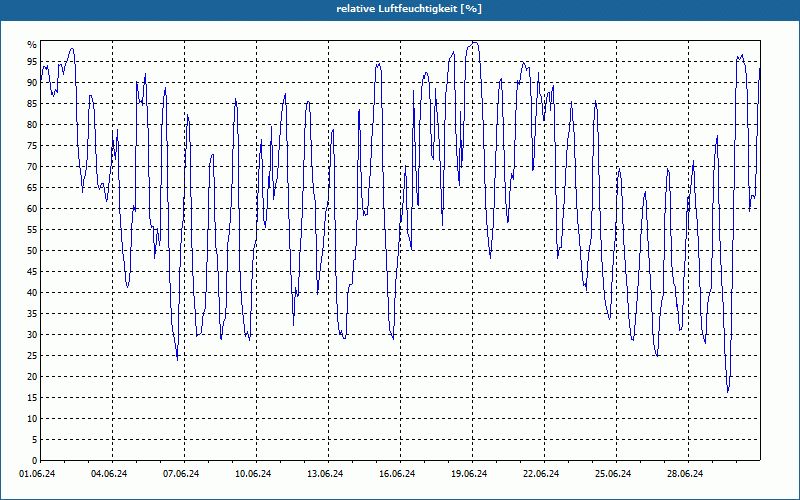Click the 15 y-axis value
Screen dimensions: 800x500
click(32, 397)
